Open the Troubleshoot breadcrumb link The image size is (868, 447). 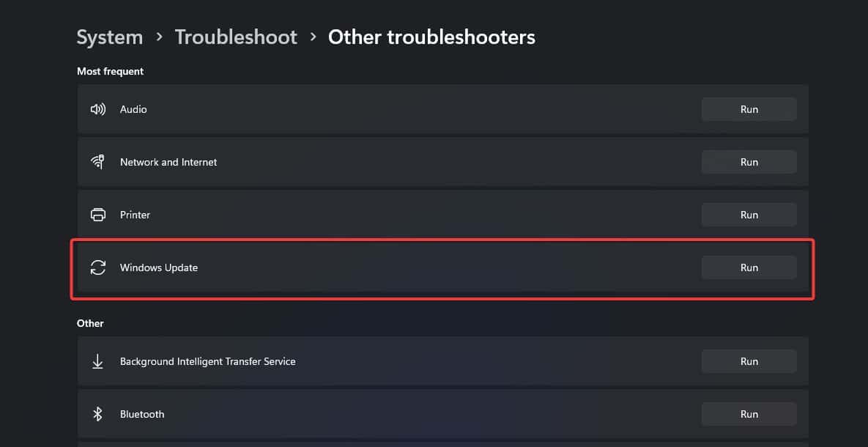click(236, 37)
